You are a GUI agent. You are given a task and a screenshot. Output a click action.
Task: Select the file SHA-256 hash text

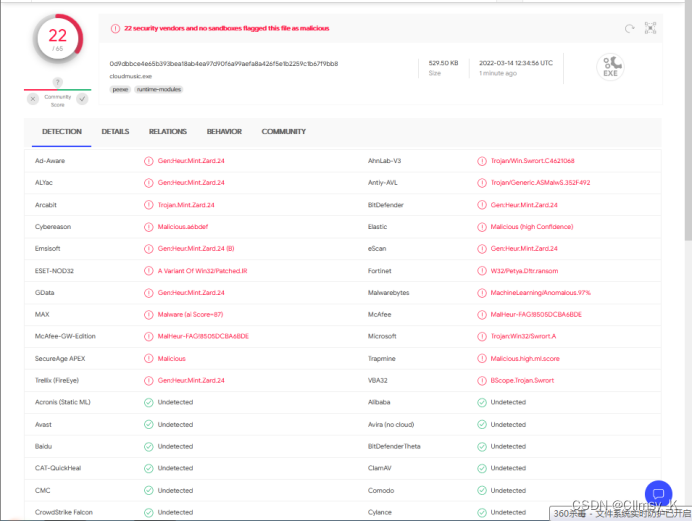click(x=224, y=64)
